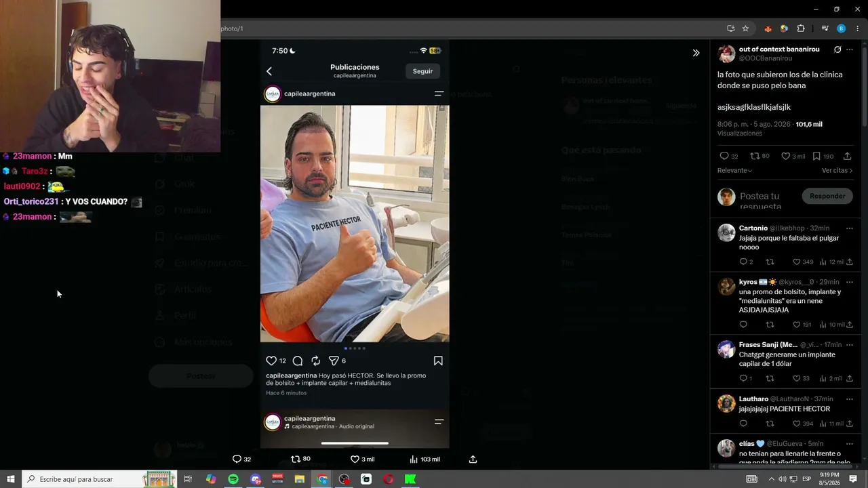
Task: Like the kyros reply
Action: click(x=797, y=325)
